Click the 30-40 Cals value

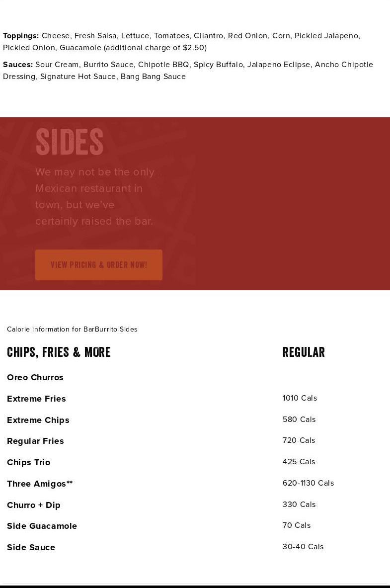pyautogui.click(x=303, y=547)
